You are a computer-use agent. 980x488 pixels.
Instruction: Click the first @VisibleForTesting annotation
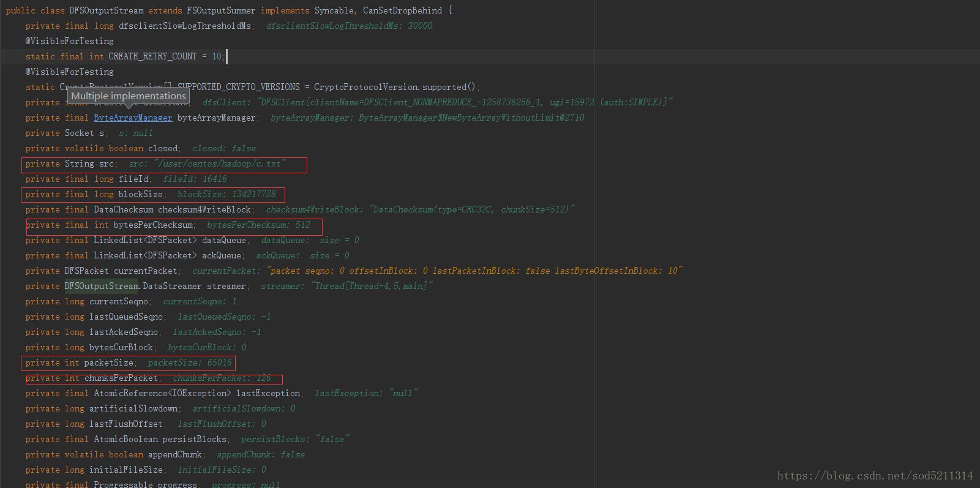coord(69,41)
